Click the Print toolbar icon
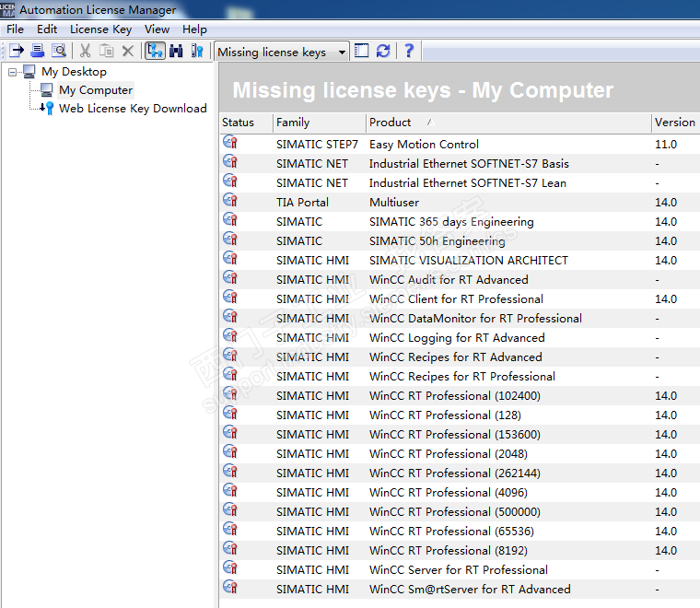 tap(38, 51)
